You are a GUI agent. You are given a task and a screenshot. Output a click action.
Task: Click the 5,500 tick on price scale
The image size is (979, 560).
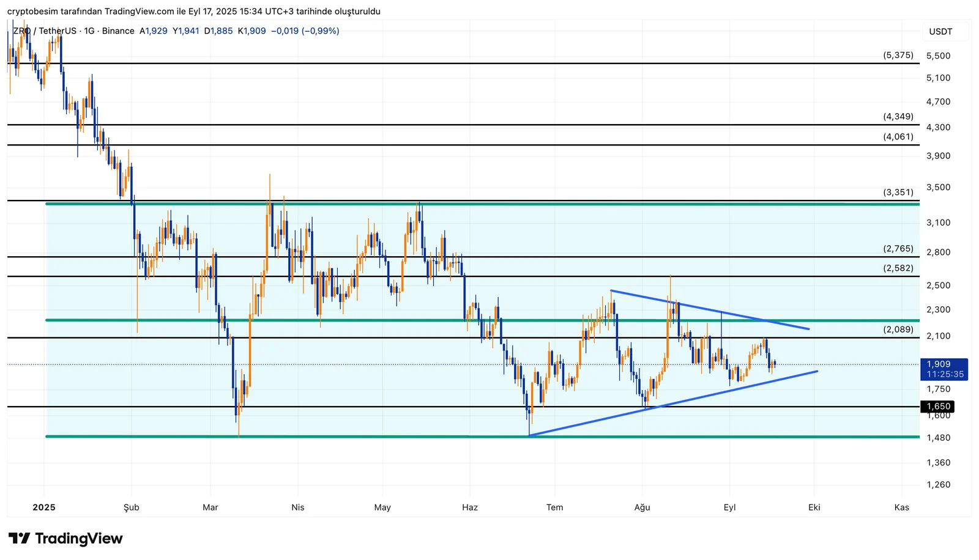[938, 56]
